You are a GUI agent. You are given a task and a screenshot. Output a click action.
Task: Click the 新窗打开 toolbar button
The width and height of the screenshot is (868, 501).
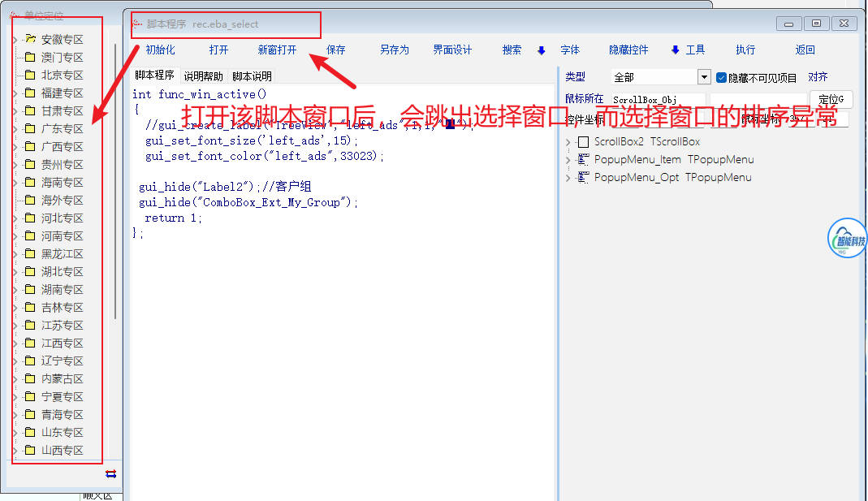pyautogui.click(x=277, y=50)
